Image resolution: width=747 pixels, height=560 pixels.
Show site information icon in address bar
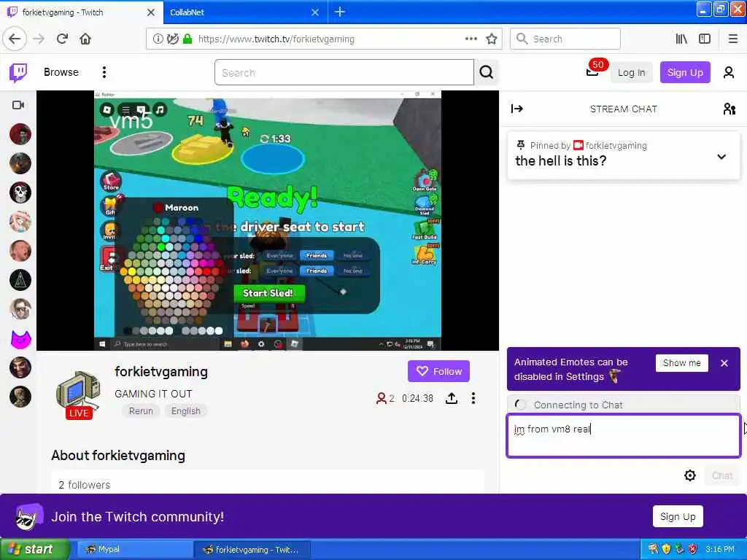click(x=158, y=39)
